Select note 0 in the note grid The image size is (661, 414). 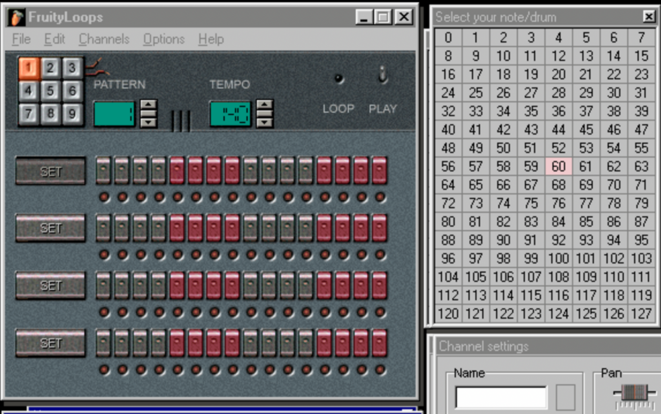448,38
